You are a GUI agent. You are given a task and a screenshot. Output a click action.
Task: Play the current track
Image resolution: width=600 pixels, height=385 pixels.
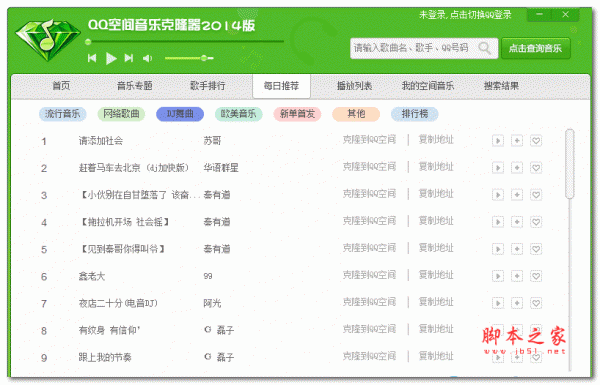[x=111, y=58]
